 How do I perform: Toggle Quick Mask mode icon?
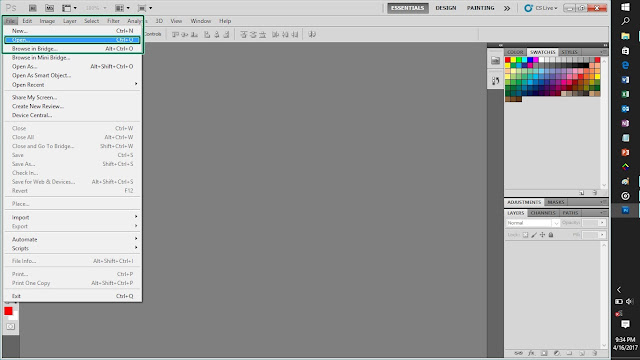(10, 327)
